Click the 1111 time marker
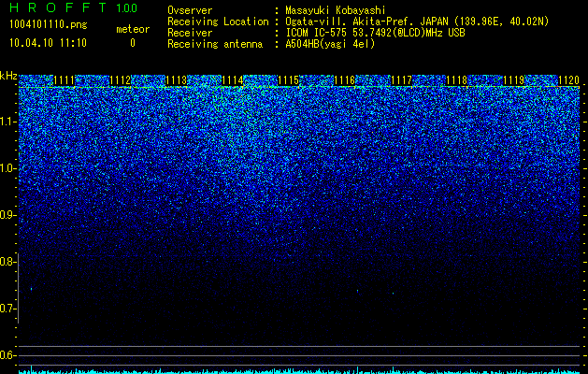 point(65,79)
